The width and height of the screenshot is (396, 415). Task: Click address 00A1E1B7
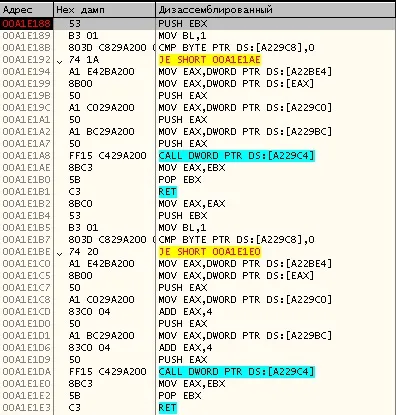pos(26,240)
